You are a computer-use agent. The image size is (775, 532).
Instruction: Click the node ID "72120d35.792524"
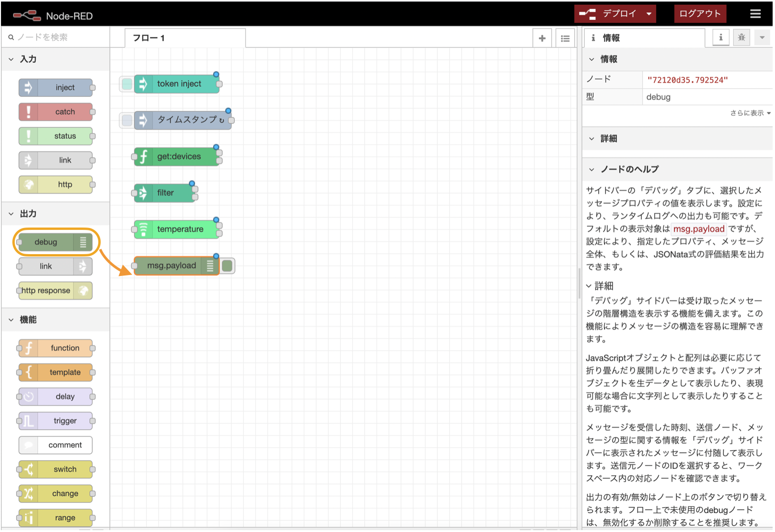pos(687,80)
